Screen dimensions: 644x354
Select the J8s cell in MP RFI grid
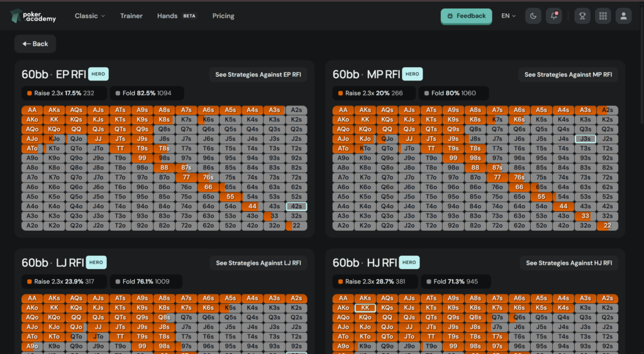click(475, 139)
